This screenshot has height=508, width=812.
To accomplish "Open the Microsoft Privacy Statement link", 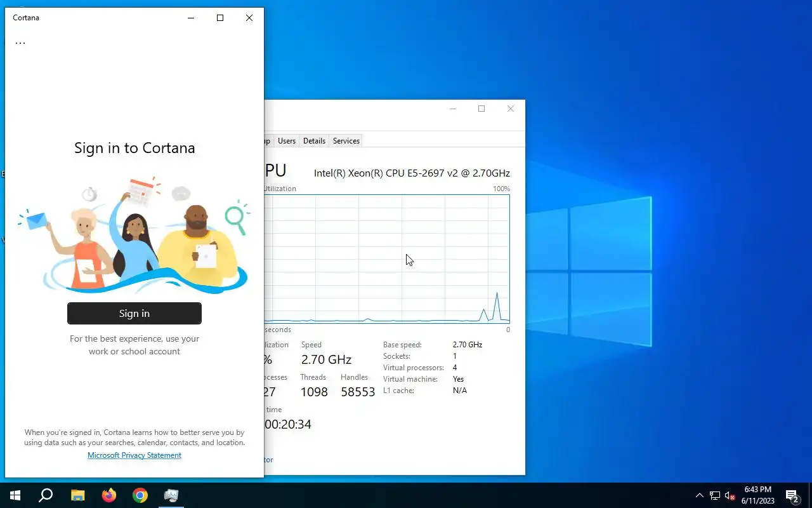I will tap(134, 455).
